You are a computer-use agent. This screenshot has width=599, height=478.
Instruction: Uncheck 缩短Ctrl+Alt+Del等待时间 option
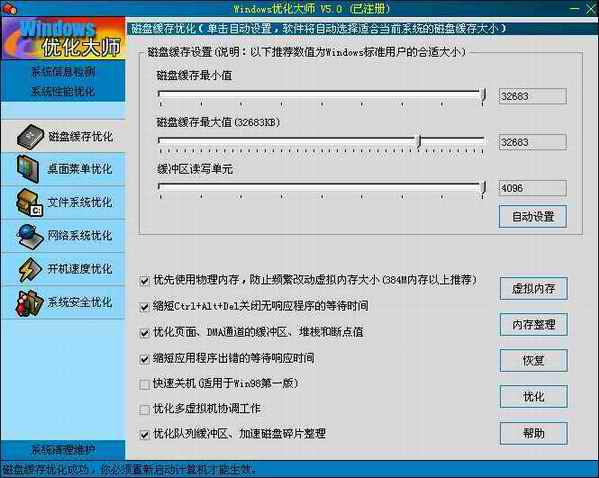(x=144, y=307)
